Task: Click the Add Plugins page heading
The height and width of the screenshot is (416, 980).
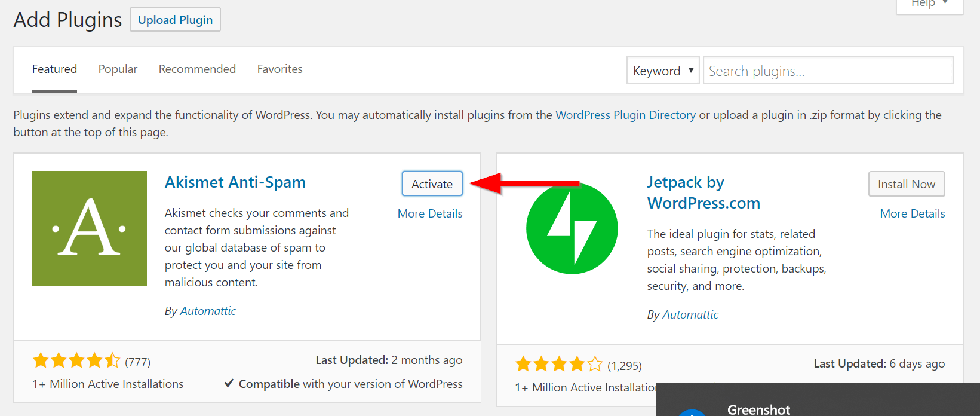Action: (67, 20)
